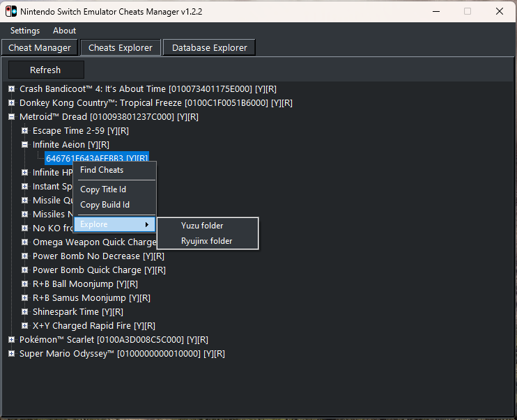Switch to the Cheats Explorer tab
The width and height of the screenshot is (517, 420).
pos(121,48)
